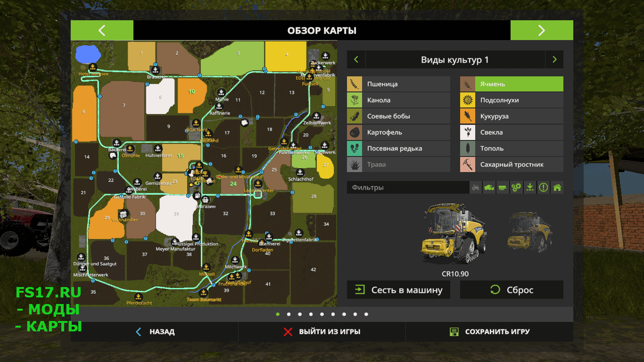
Task: Click the Ölmühle map marker icon
Action: tap(130, 149)
